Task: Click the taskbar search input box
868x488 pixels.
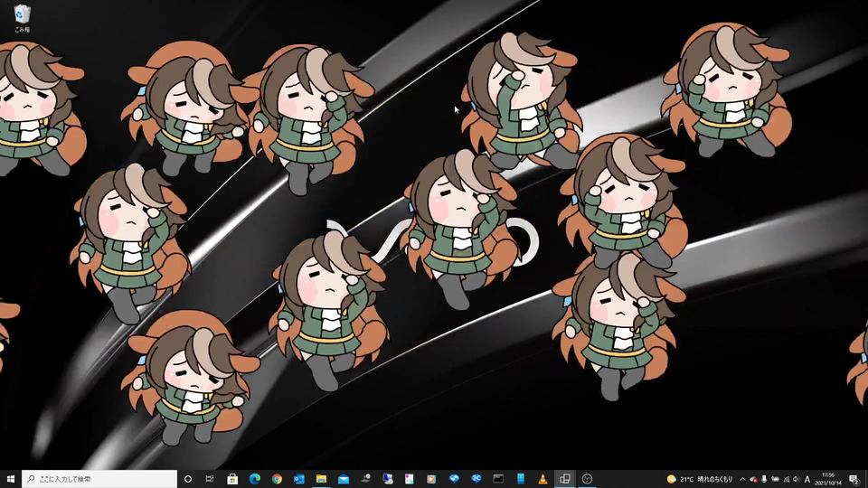Action: click(x=99, y=479)
